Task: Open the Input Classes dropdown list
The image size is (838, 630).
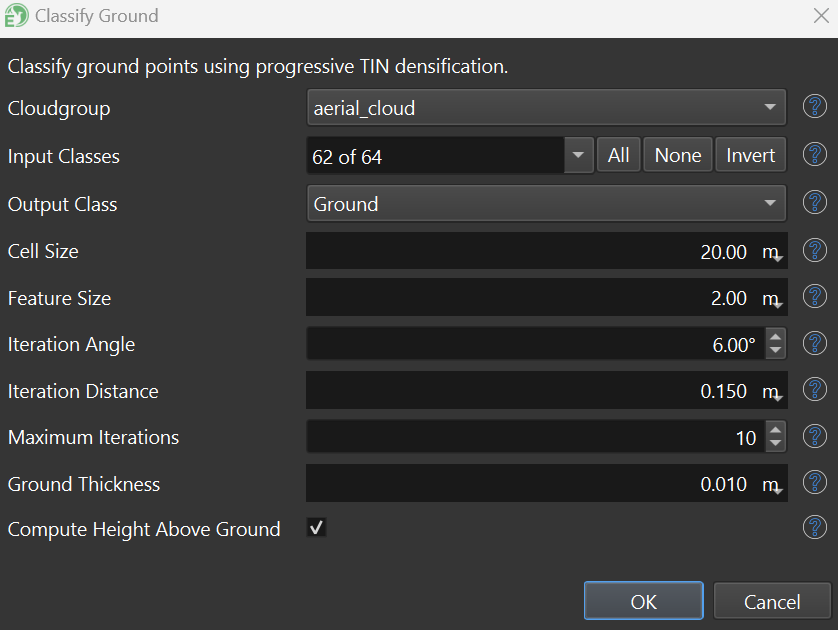Action: (x=579, y=156)
